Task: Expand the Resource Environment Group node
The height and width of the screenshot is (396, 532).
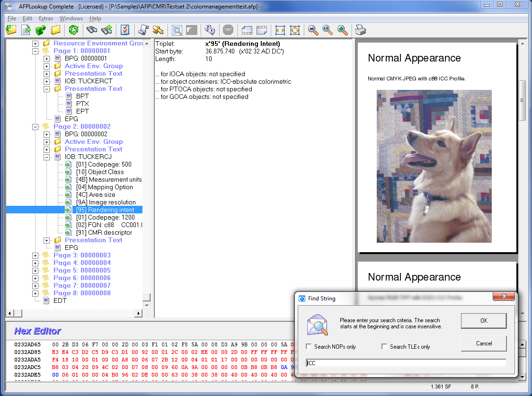Action: (x=35, y=44)
